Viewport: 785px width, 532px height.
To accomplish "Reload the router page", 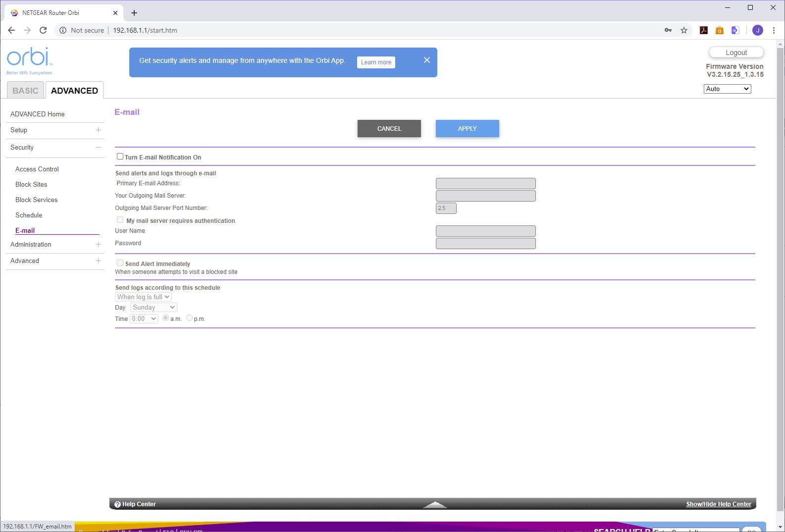I will coord(43,30).
